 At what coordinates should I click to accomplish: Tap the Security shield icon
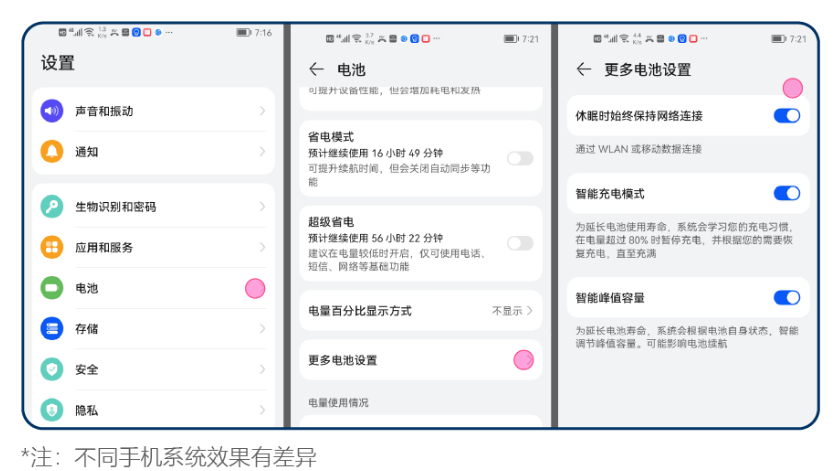(x=52, y=369)
